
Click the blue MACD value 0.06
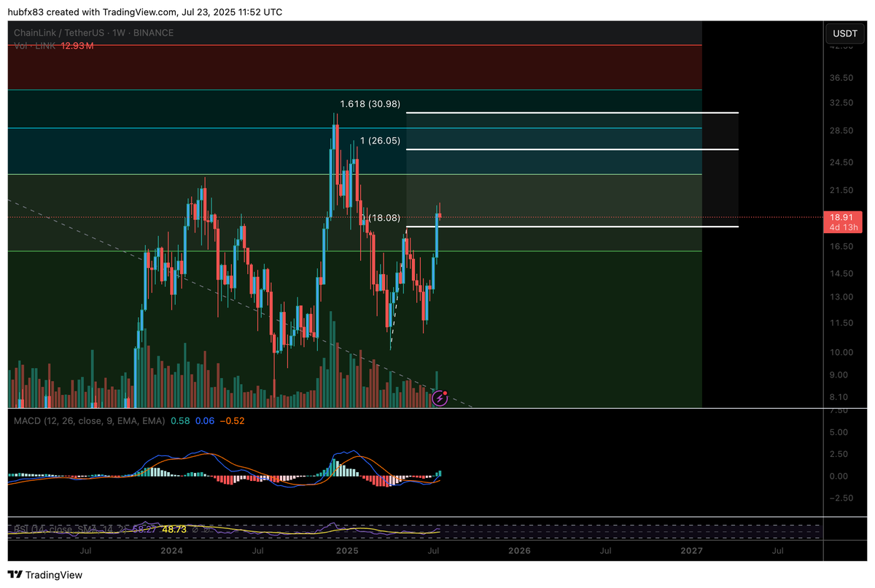tap(205, 420)
